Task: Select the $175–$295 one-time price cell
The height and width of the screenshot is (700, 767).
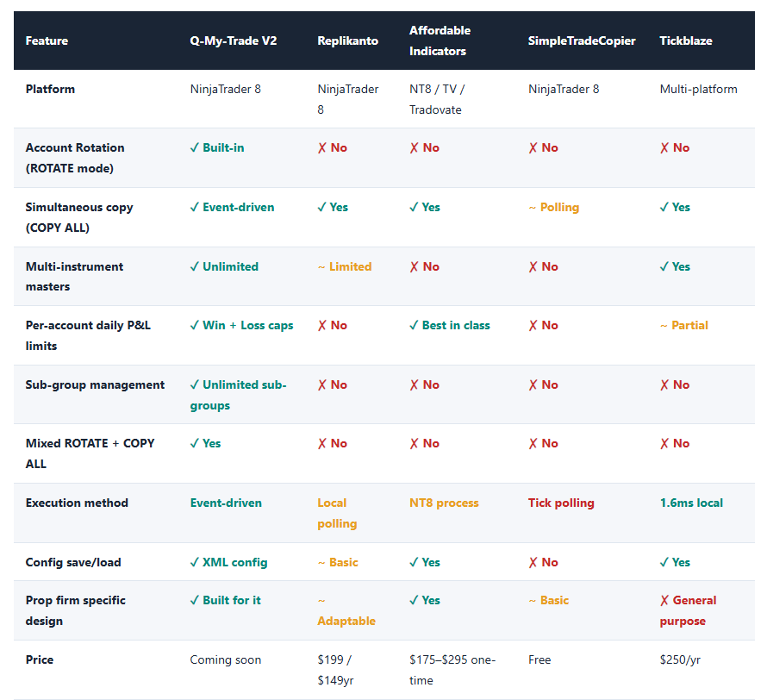Action: [452, 670]
